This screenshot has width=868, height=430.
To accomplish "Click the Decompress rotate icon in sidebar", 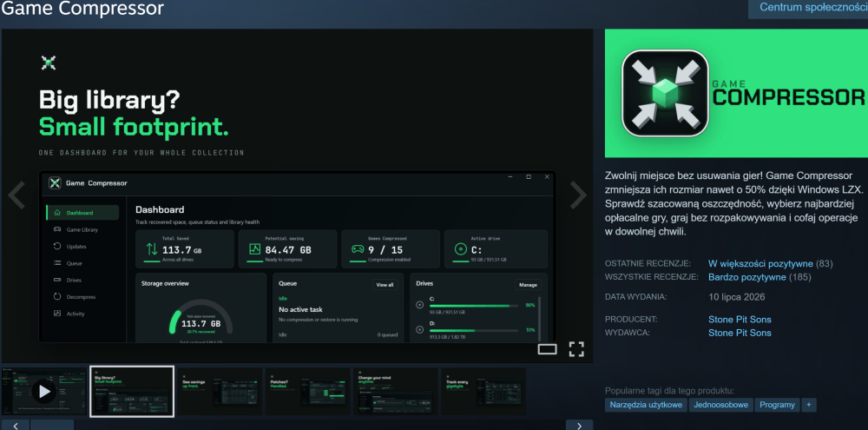I will pyautogui.click(x=57, y=297).
